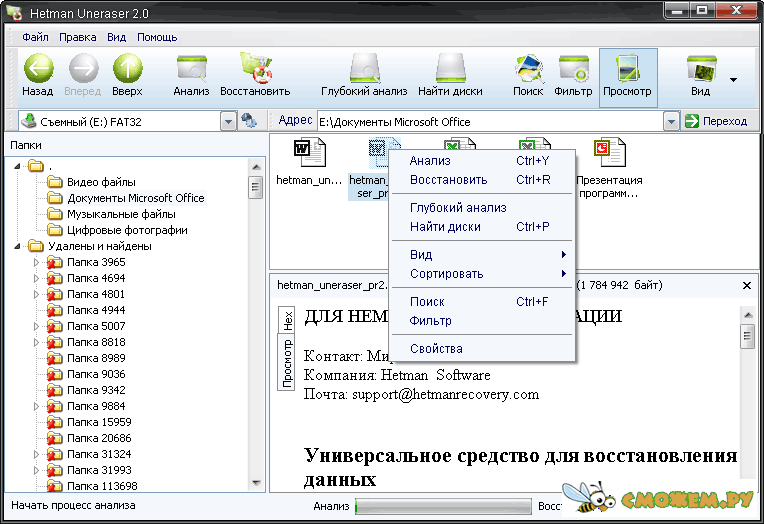Switch to the Hex vertical tab
This screenshot has width=764, height=524.
(287, 320)
